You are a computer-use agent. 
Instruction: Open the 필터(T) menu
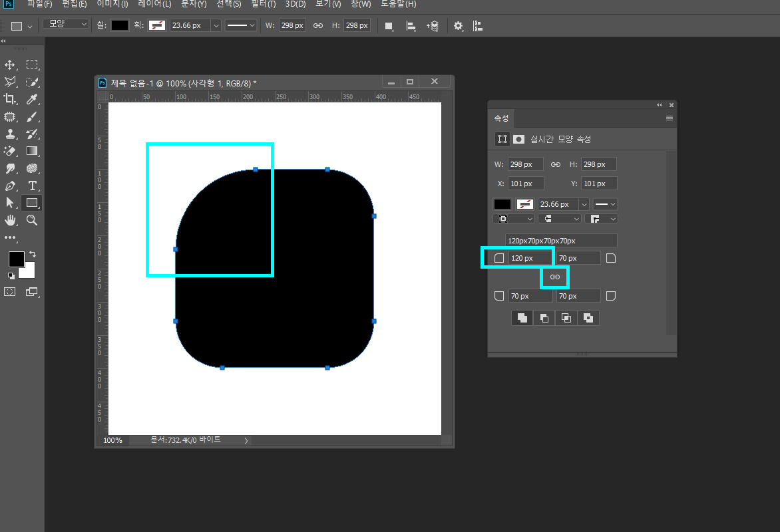coord(263,4)
